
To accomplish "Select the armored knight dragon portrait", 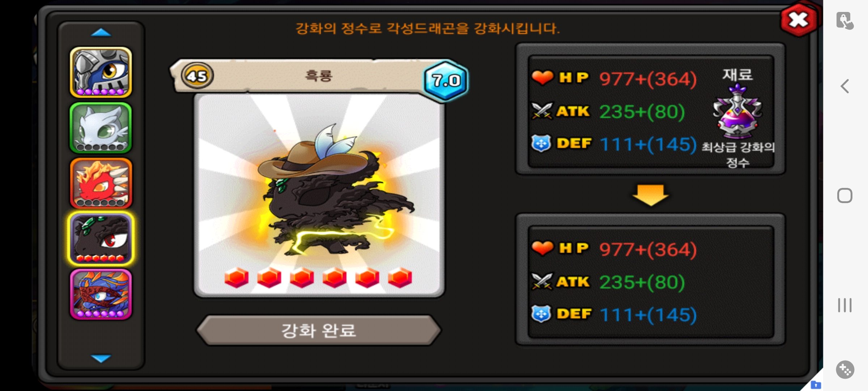I will pyautogui.click(x=101, y=72).
